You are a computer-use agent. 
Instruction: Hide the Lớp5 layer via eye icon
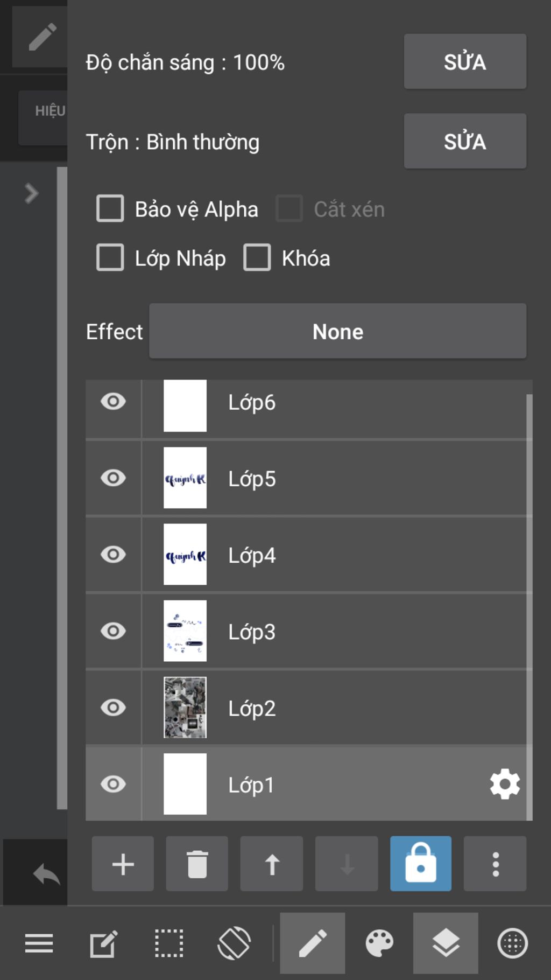113,478
